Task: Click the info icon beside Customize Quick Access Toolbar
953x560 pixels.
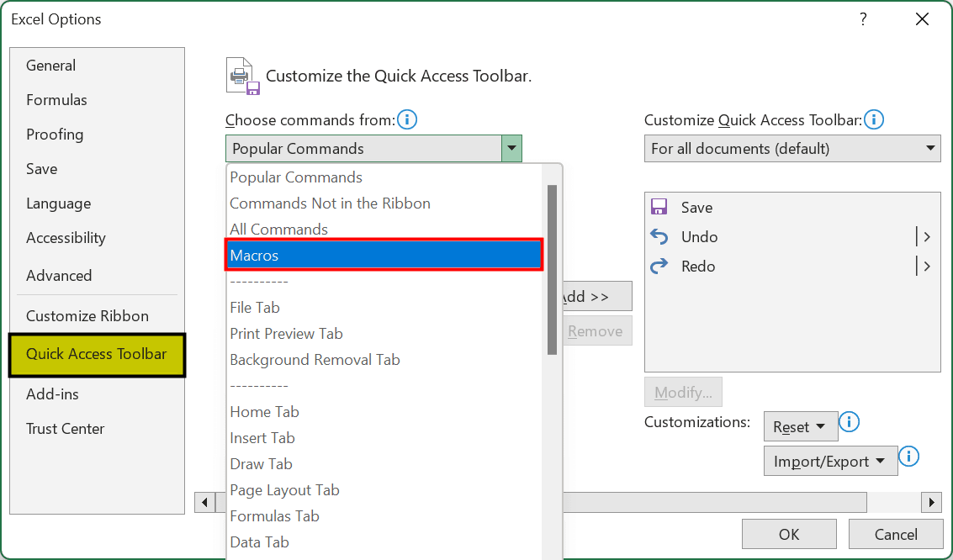Action: point(874,119)
